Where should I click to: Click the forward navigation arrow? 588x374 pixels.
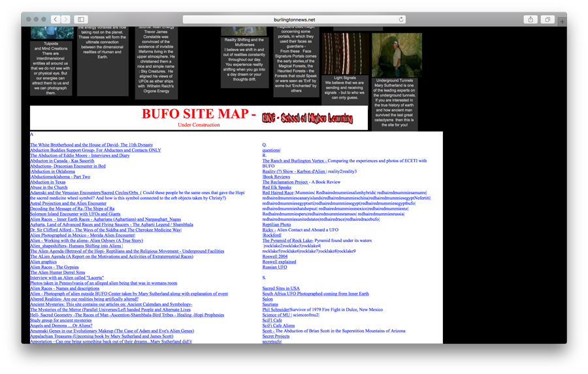[66, 20]
